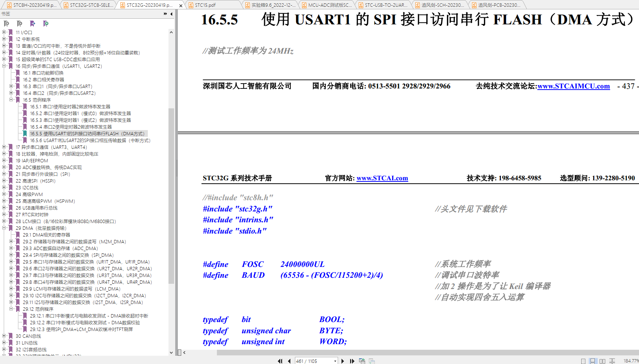Open bookmark 27 RTC实时时钟
Image resolution: width=639 pixels, height=364 pixels.
pyautogui.click(x=32, y=215)
